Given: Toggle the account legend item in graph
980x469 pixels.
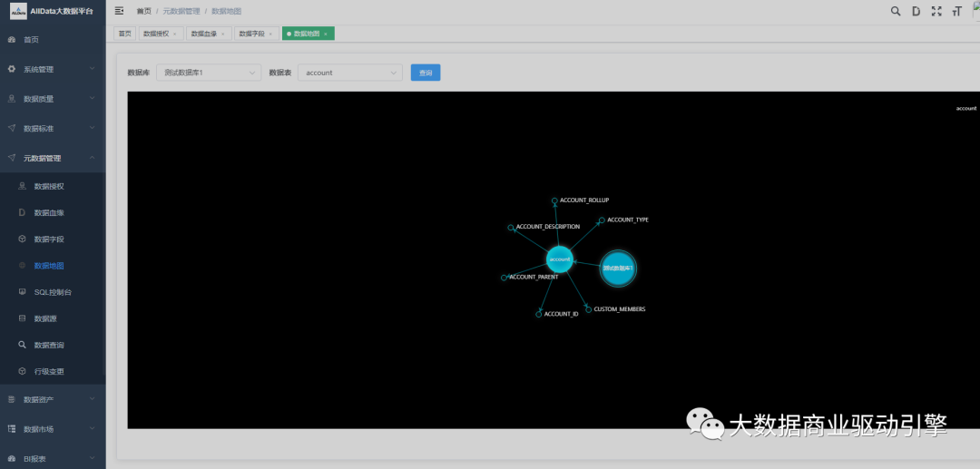Looking at the screenshot, I should (x=965, y=108).
